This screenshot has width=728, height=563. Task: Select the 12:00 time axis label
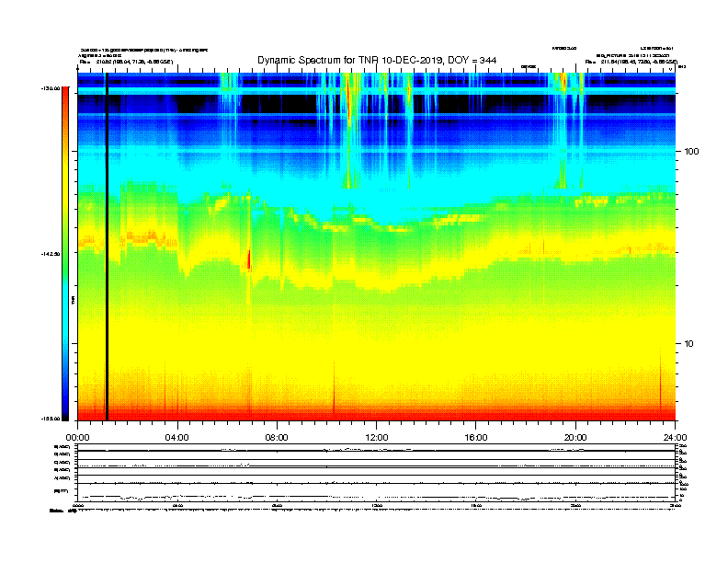pyautogui.click(x=377, y=437)
